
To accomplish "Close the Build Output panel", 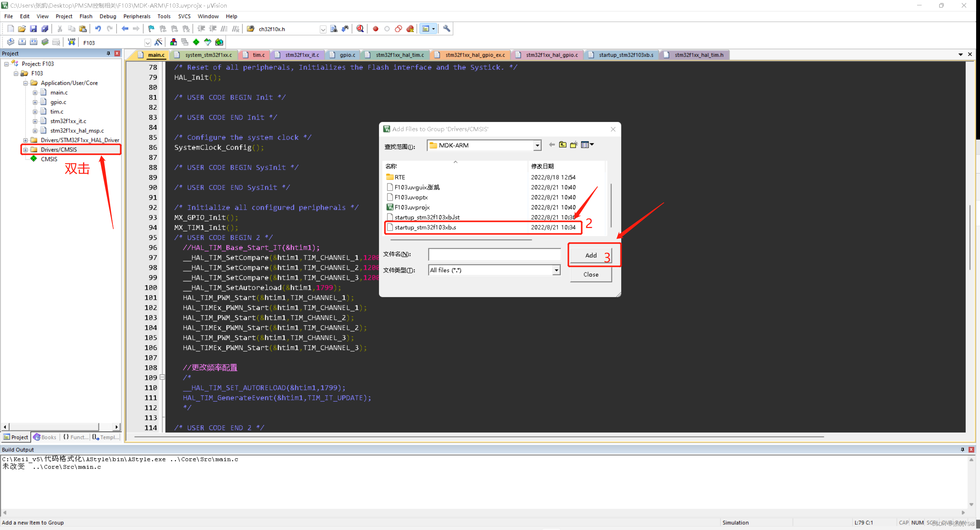I will [971, 450].
